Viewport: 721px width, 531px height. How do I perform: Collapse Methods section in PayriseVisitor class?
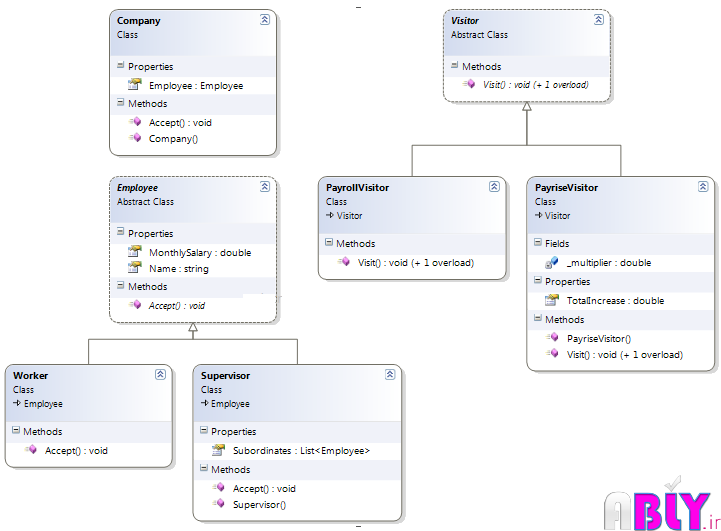[x=538, y=318]
